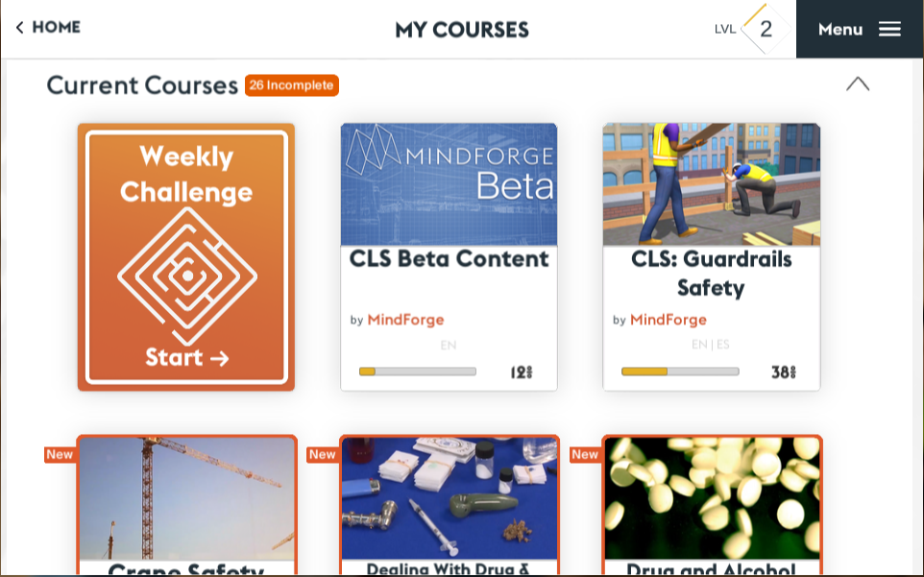Click the New badge on drug paraphernalia course

[323, 454]
